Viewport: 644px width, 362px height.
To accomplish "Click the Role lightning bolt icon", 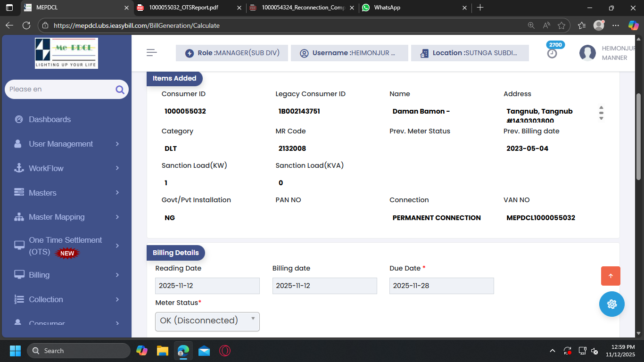I will point(190,53).
